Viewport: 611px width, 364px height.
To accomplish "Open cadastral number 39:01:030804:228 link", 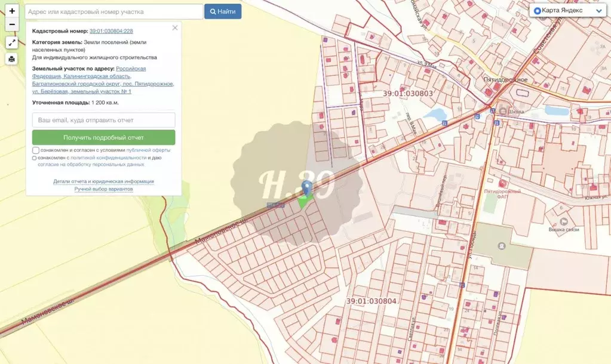I will [111, 30].
